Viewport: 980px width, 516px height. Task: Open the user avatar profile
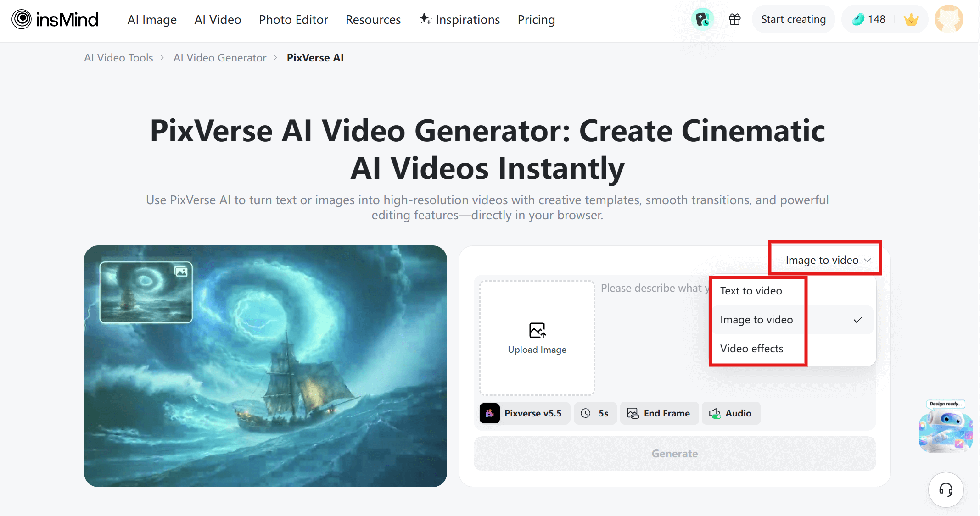(x=948, y=19)
